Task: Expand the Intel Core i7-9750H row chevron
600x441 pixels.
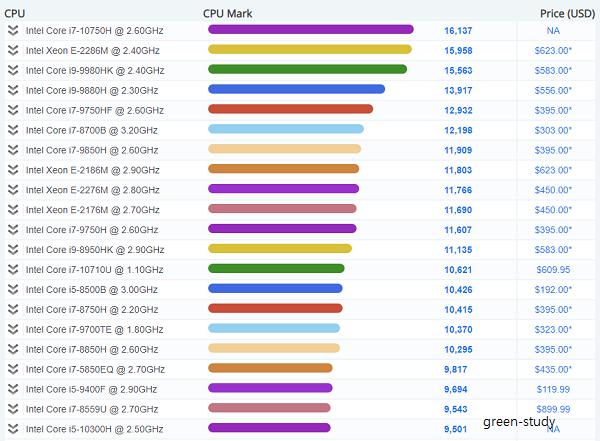Action: (x=13, y=230)
